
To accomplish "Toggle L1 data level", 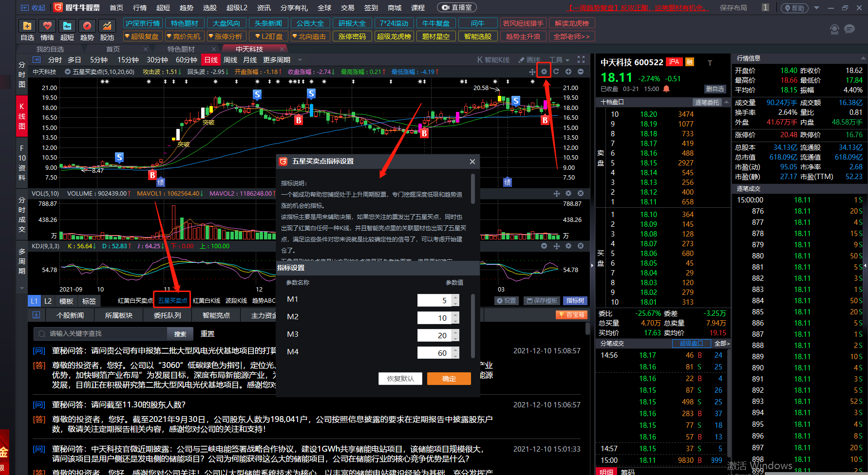I will pos(34,301).
